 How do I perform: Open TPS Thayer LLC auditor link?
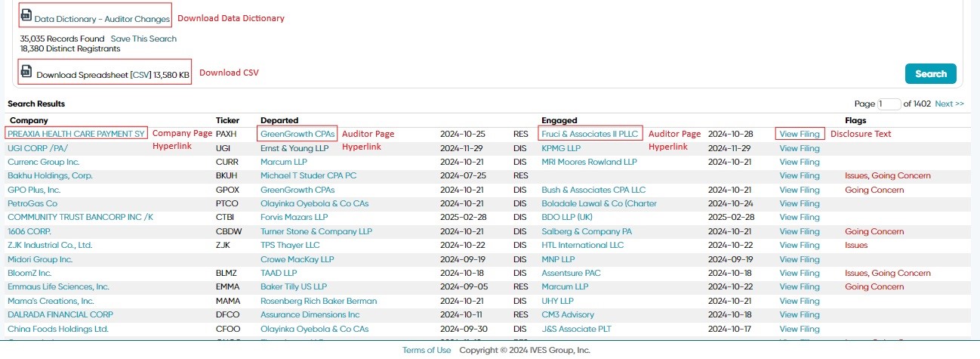[290, 245]
